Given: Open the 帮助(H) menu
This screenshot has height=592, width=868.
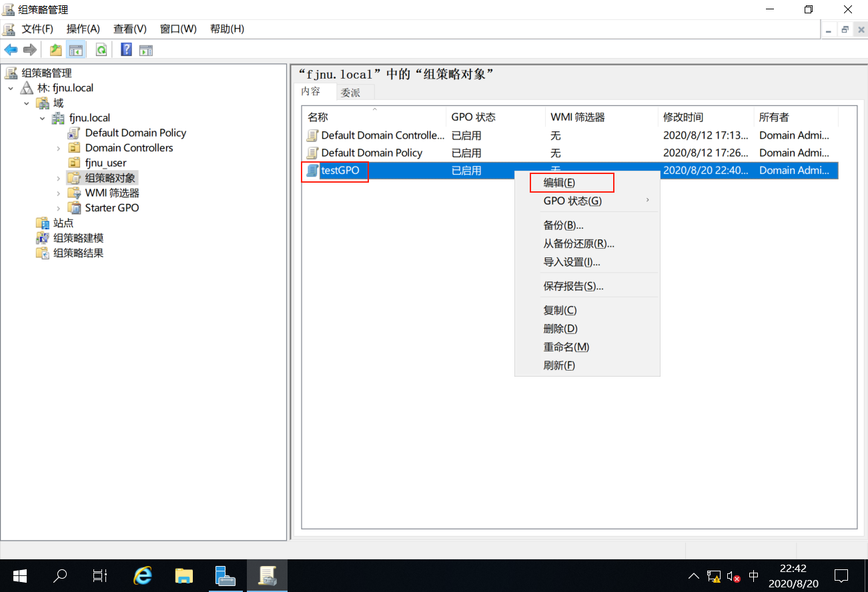Looking at the screenshot, I should pos(227,29).
